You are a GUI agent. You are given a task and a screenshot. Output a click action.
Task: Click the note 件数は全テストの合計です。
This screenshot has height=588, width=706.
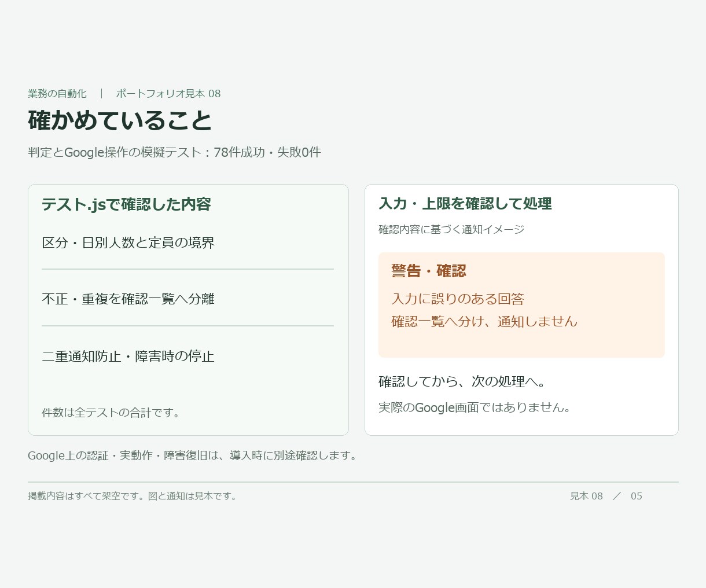coord(112,413)
